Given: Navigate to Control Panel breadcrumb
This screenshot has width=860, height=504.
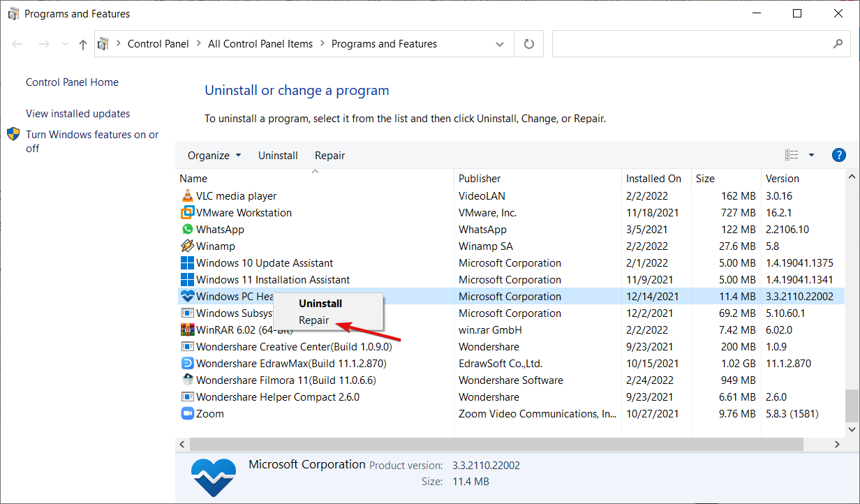Looking at the screenshot, I should pos(158,44).
